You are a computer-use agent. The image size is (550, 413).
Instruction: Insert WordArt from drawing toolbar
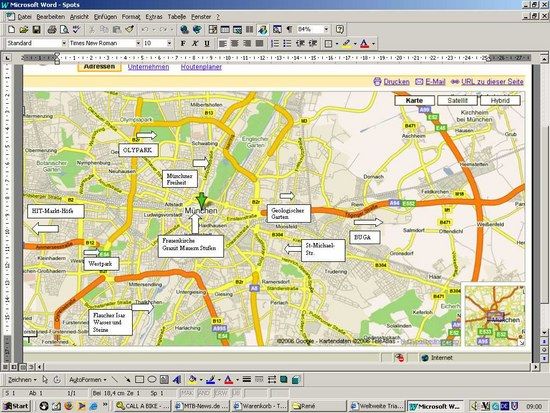pos(177,379)
